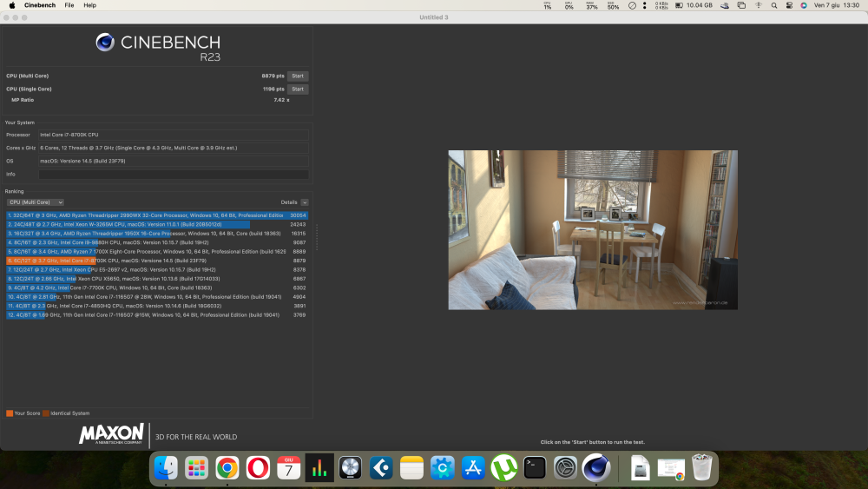Open the File menu
This screenshot has height=489, width=868.
tap(69, 5)
